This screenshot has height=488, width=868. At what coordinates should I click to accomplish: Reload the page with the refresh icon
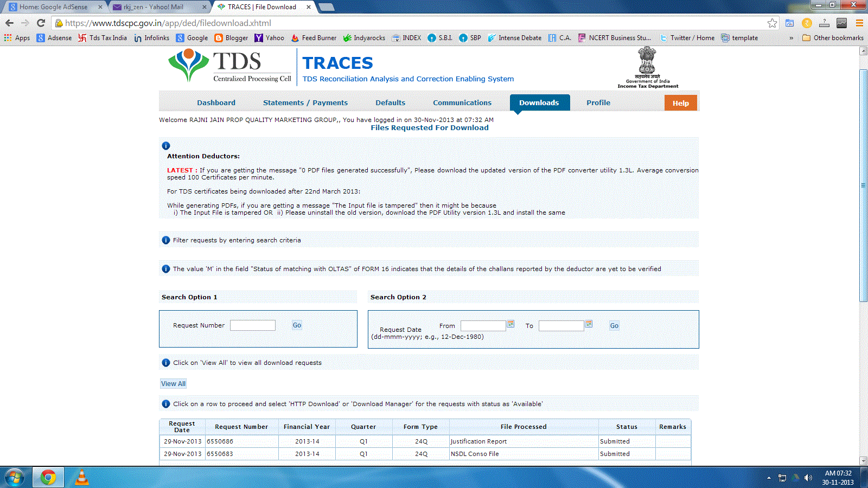click(x=41, y=23)
